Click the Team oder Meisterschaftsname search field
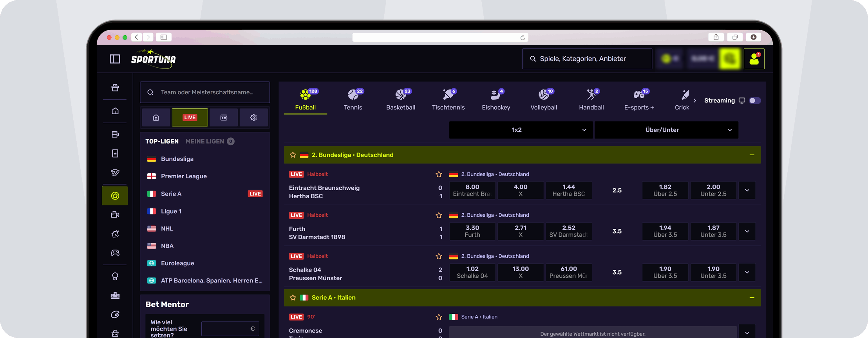Viewport: 868px width, 338px height. pyautogui.click(x=205, y=92)
